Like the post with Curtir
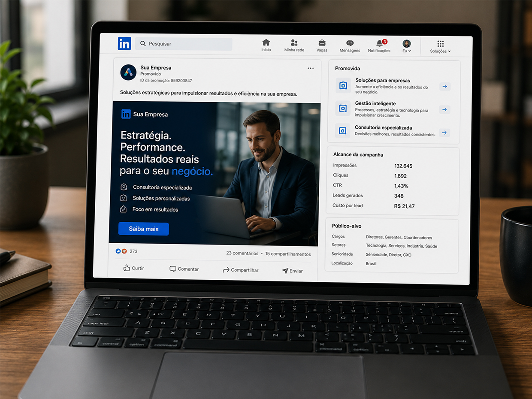Screen dimensions: 532x399 (x=133, y=268)
